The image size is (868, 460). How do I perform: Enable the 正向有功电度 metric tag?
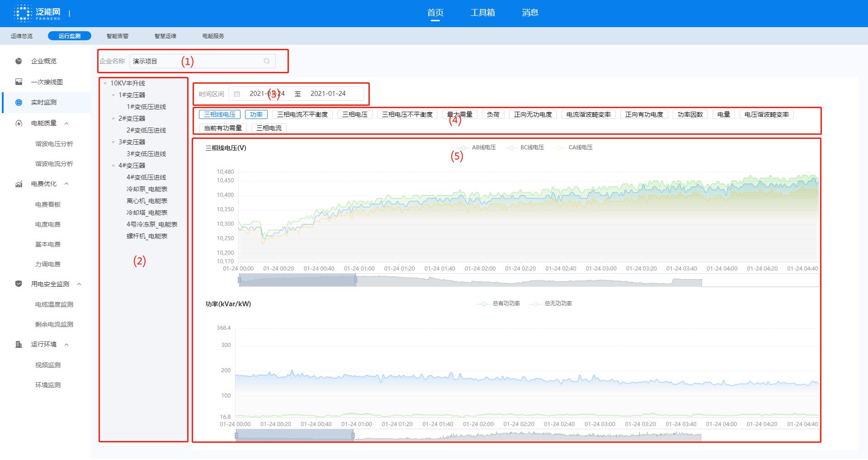tap(644, 114)
